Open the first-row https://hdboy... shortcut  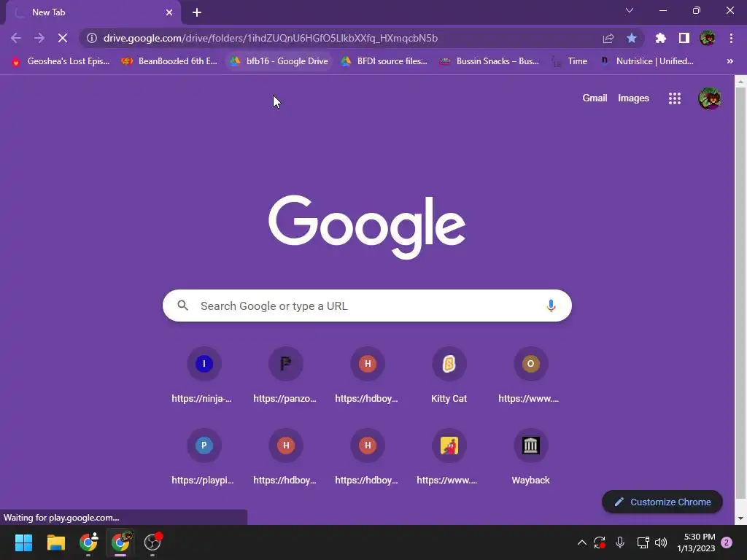[368, 377]
